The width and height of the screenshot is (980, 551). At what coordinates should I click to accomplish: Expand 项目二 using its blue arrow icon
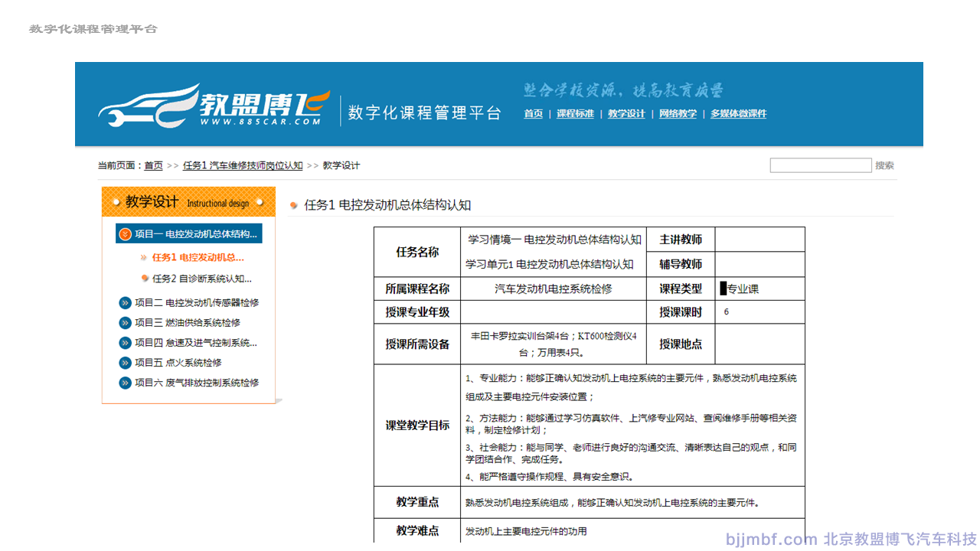(125, 302)
